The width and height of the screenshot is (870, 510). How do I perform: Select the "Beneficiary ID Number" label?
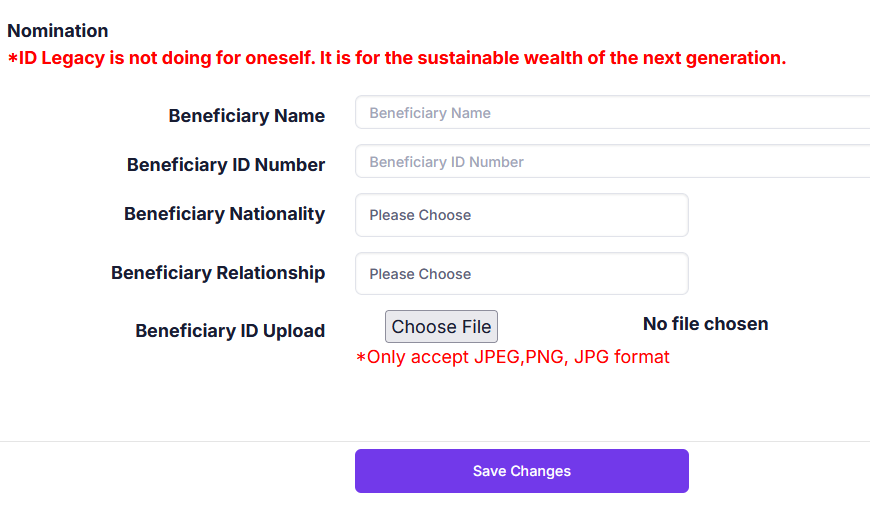tap(226, 165)
